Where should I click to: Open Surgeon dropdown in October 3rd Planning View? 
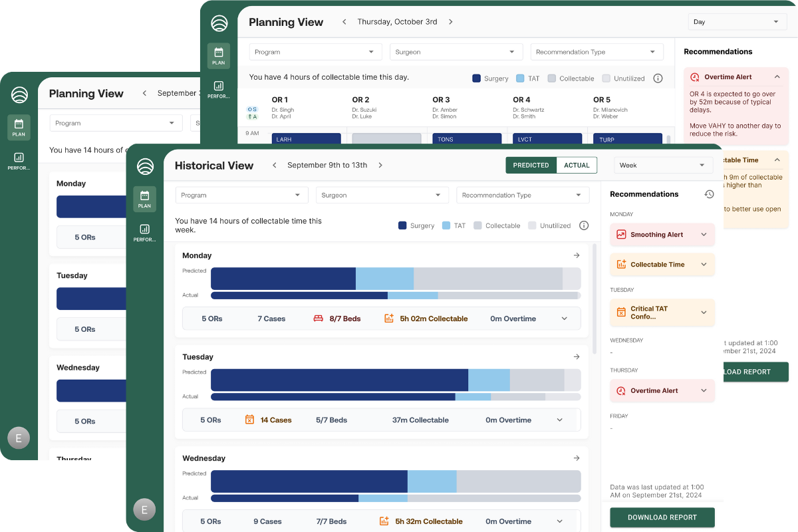click(456, 52)
